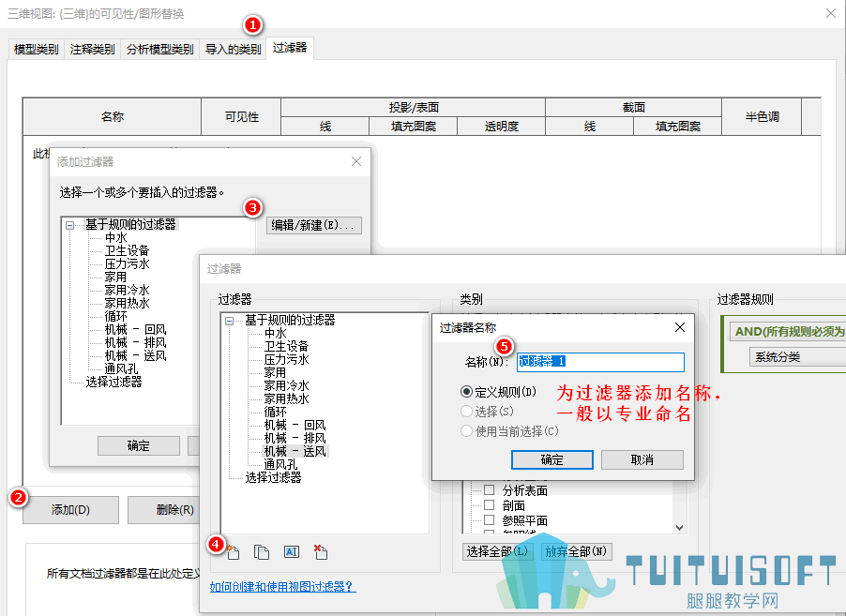Click the 添加(D) button
Viewport: 846px width, 616px height.
(x=70, y=510)
